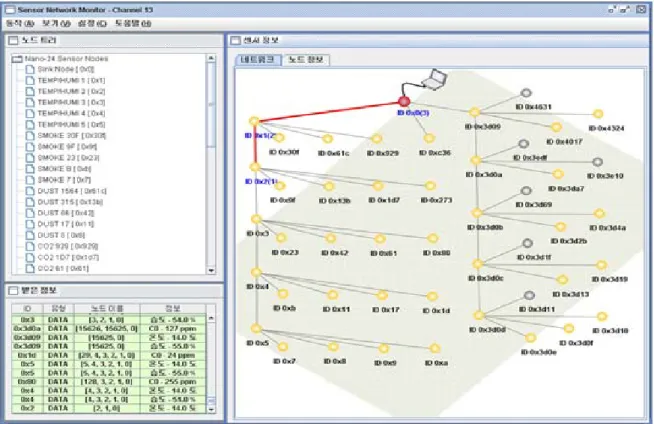This screenshot has height=424, width=654.
Task: Click the 'CO - 255 ppm' cell
Action: (172, 382)
